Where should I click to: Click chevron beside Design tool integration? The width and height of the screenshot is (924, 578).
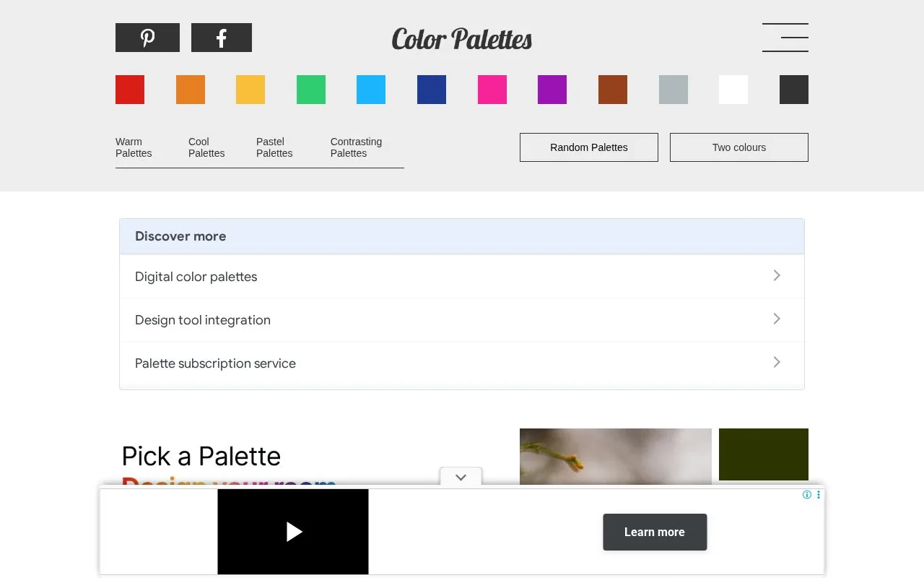tap(777, 319)
